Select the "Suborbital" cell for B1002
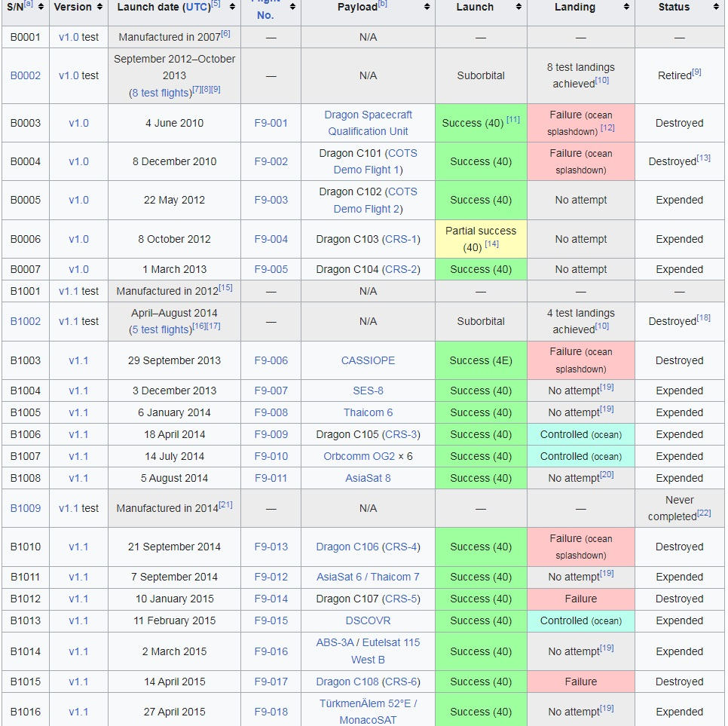 click(481, 321)
